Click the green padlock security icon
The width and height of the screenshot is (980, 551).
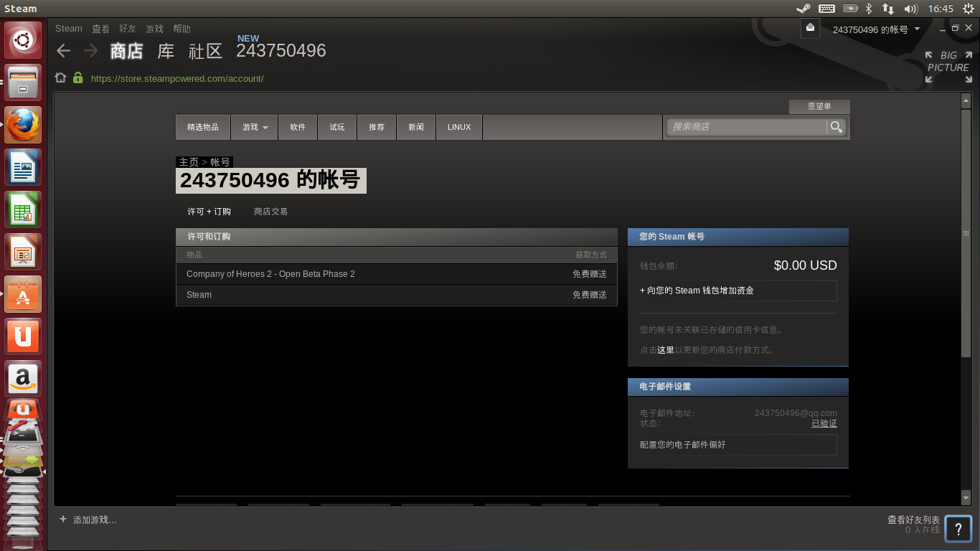click(x=77, y=78)
